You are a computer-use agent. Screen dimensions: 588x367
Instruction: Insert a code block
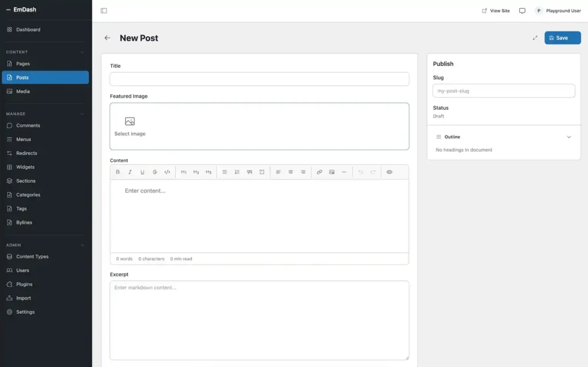coord(167,172)
